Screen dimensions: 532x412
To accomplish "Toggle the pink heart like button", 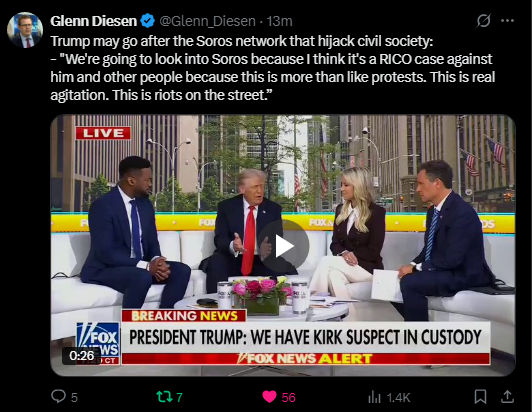I will pyautogui.click(x=269, y=396).
